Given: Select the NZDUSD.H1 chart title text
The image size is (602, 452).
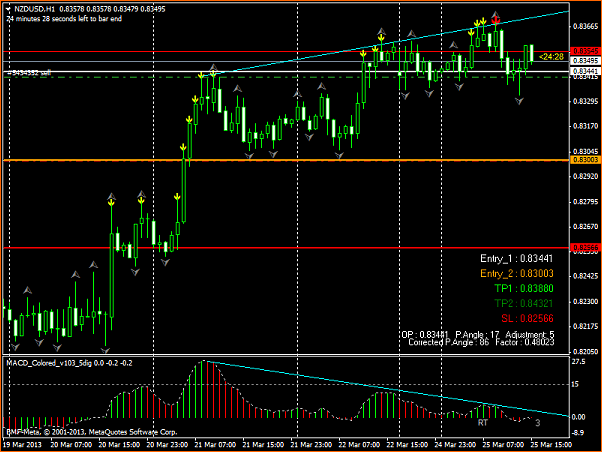Looking at the screenshot, I should 35,9.
